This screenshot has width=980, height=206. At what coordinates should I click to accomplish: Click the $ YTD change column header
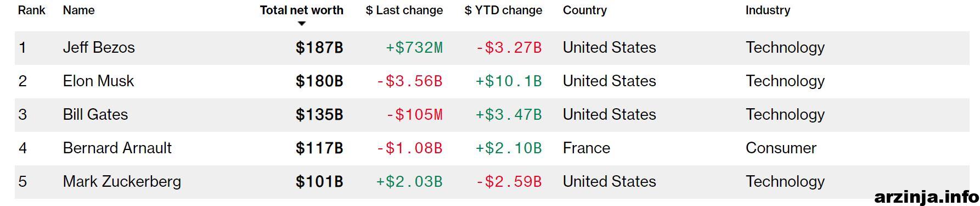503,10
